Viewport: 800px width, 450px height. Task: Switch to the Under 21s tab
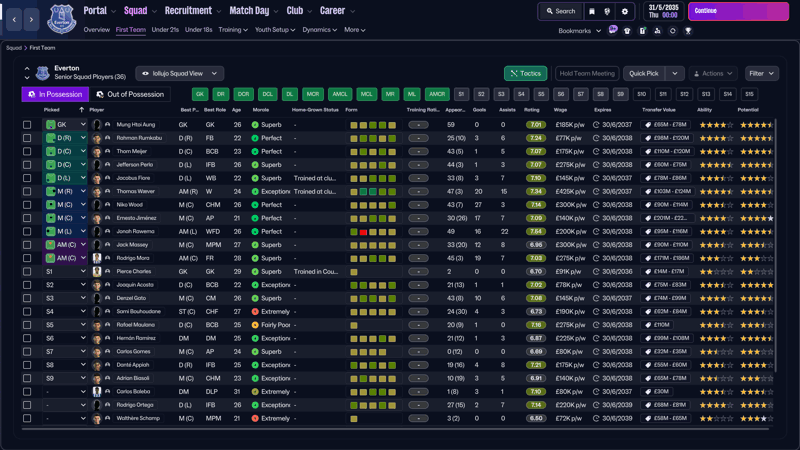(165, 30)
